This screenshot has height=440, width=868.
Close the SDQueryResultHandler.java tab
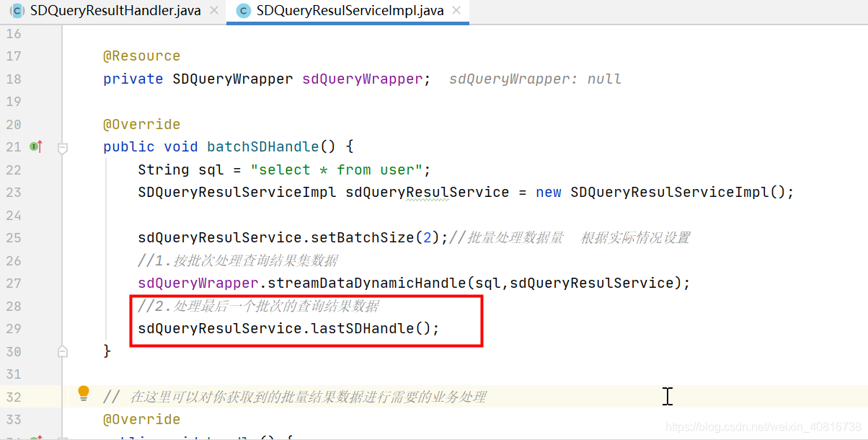tap(214, 11)
